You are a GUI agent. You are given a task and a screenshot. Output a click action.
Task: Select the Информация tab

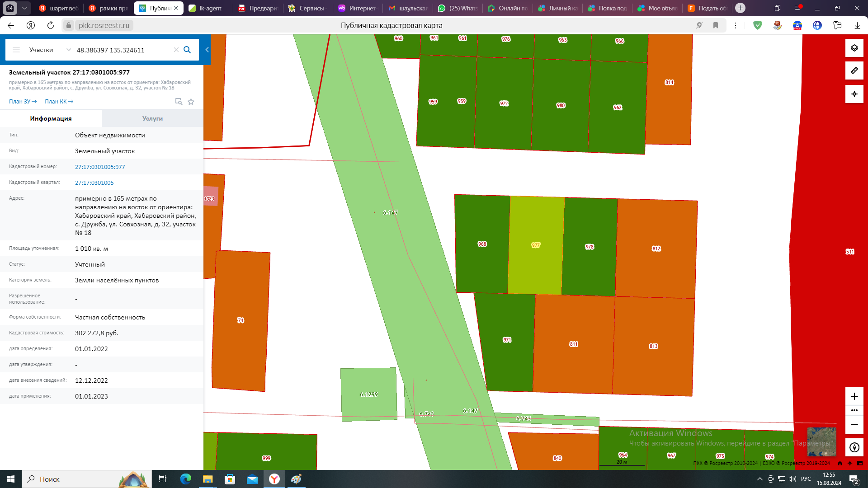[51, 118]
